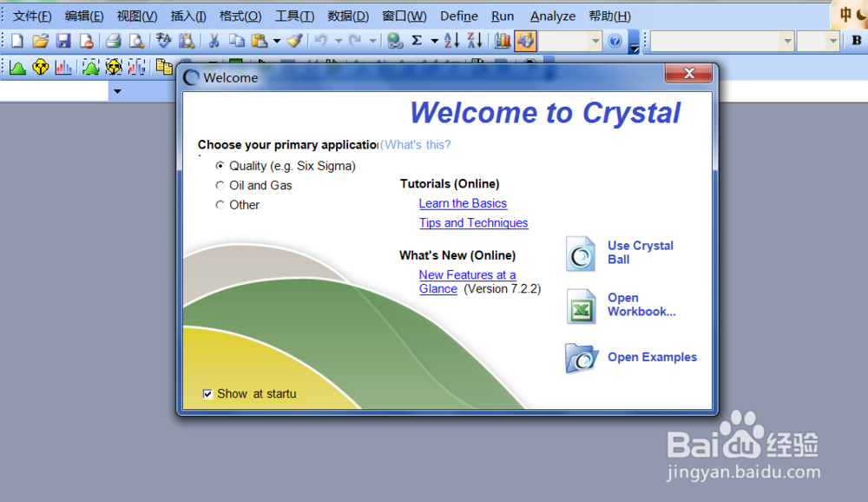The image size is (868, 502).
Task: Open the Analyze menu
Action: pyautogui.click(x=552, y=17)
